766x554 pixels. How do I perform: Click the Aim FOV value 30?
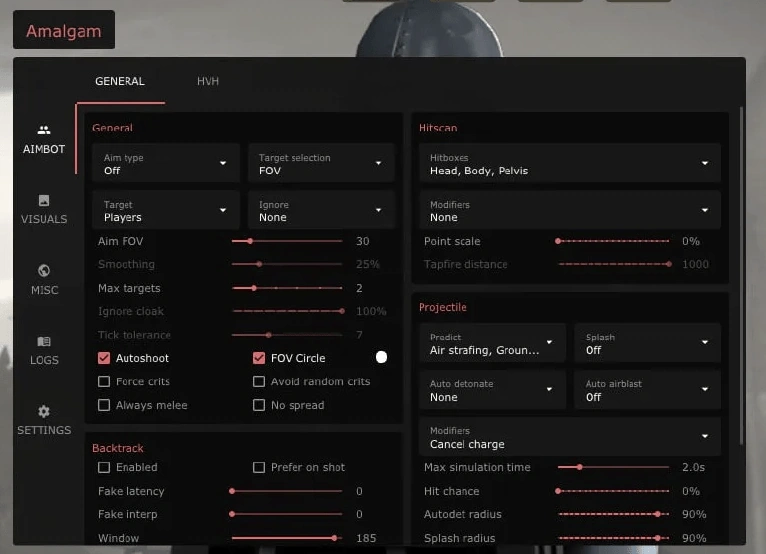coord(362,241)
